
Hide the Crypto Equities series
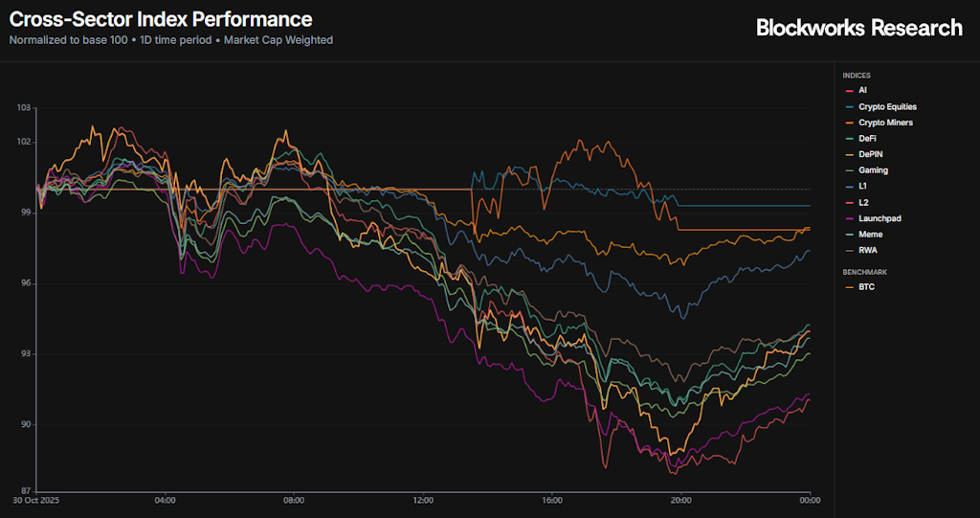[887, 106]
